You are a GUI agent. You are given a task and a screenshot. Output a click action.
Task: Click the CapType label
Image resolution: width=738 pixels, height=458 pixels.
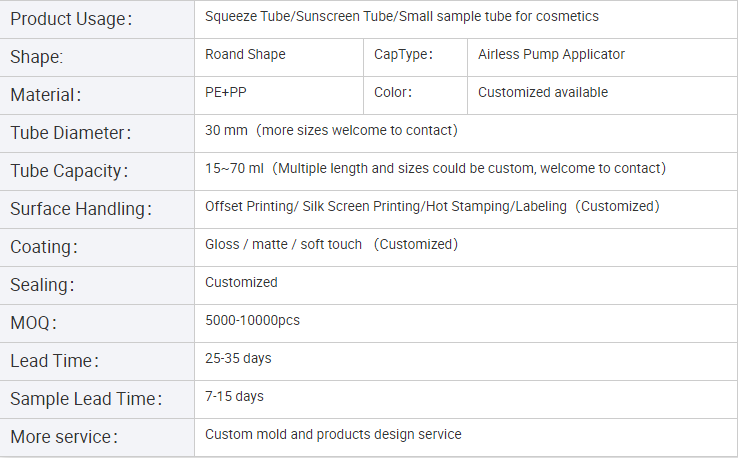click(403, 55)
